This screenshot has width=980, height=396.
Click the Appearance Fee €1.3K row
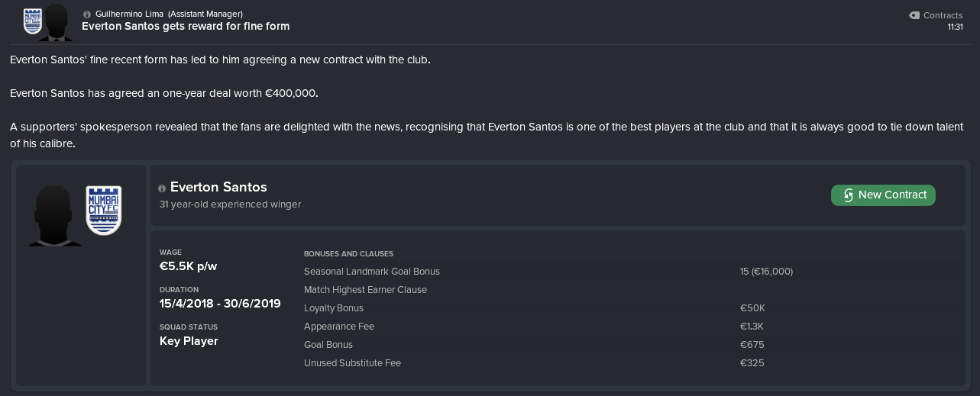[630, 327]
